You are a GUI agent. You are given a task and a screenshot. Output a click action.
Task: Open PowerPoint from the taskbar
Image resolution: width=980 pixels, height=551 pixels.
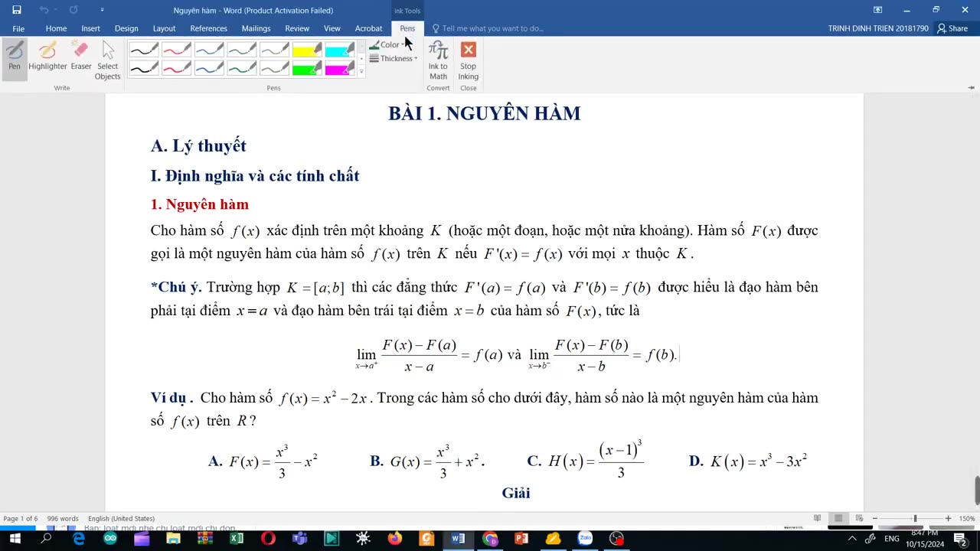pyautogui.click(x=521, y=539)
